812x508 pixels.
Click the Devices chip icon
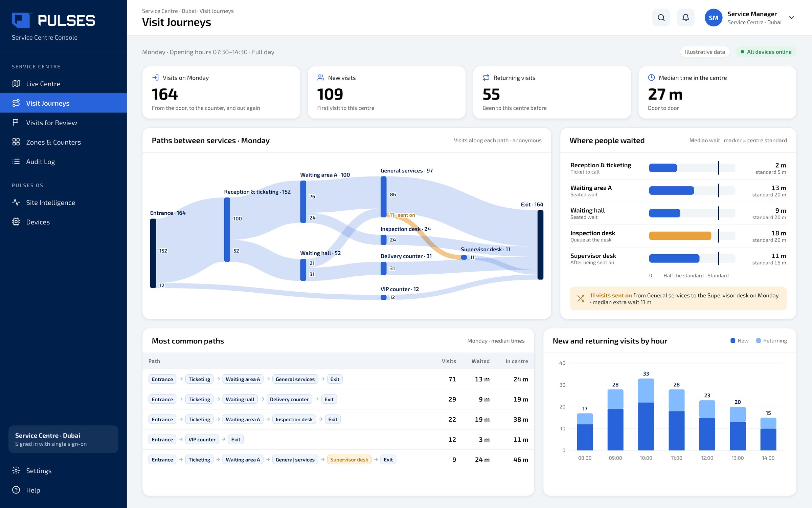pyautogui.click(x=16, y=222)
